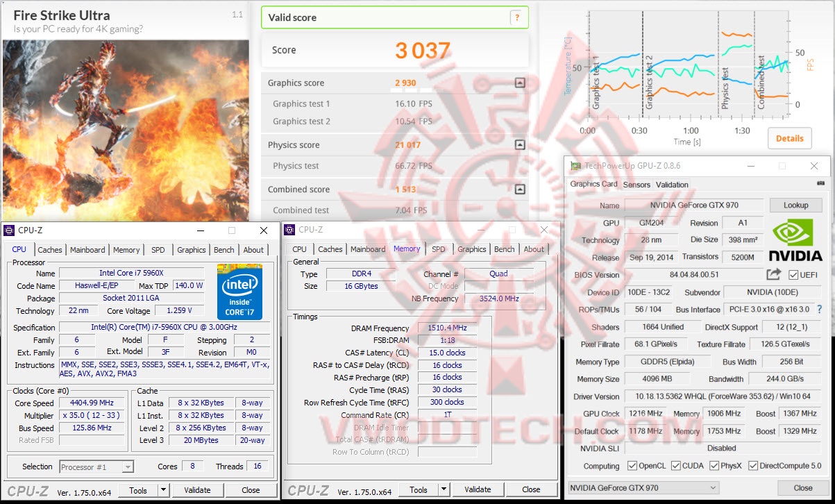
Task: Click the BIOS Version field 84.04.84.00.51
Action: [x=694, y=275]
